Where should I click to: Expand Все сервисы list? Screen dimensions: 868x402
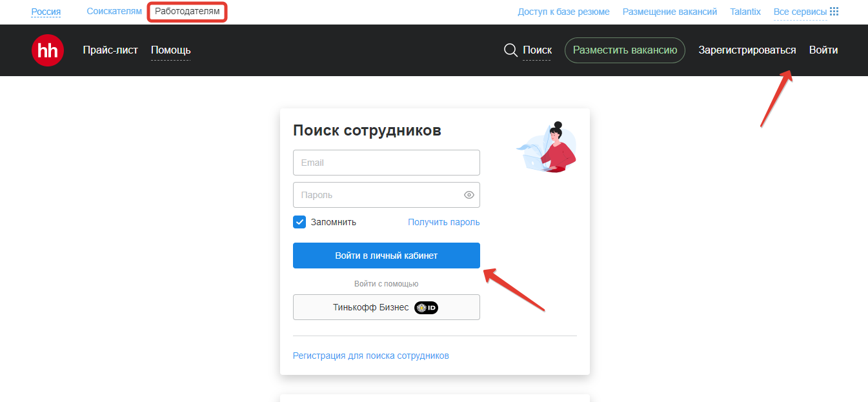(x=800, y=12)
